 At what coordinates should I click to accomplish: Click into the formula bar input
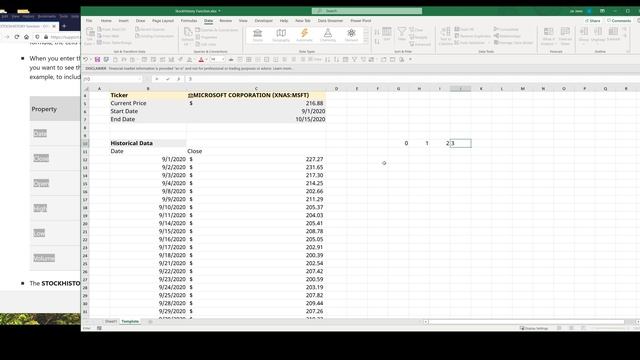[412, 79]
